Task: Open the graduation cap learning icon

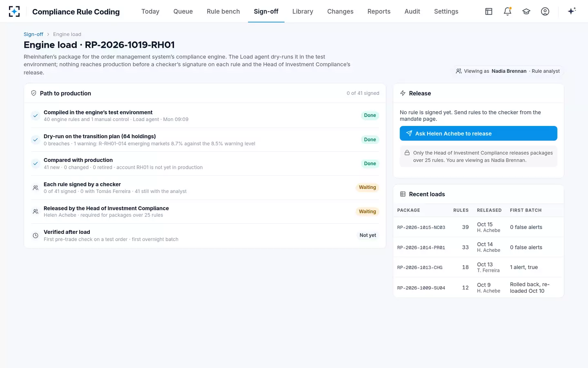Action: pos(526,11)
